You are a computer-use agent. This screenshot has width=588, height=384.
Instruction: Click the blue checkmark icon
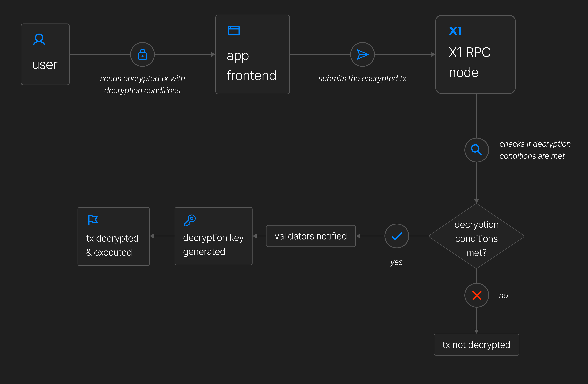(x=397, y=236)
